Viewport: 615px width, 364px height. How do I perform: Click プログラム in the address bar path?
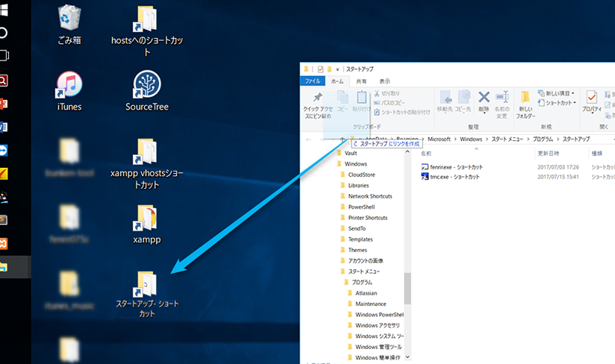point(543,139)
